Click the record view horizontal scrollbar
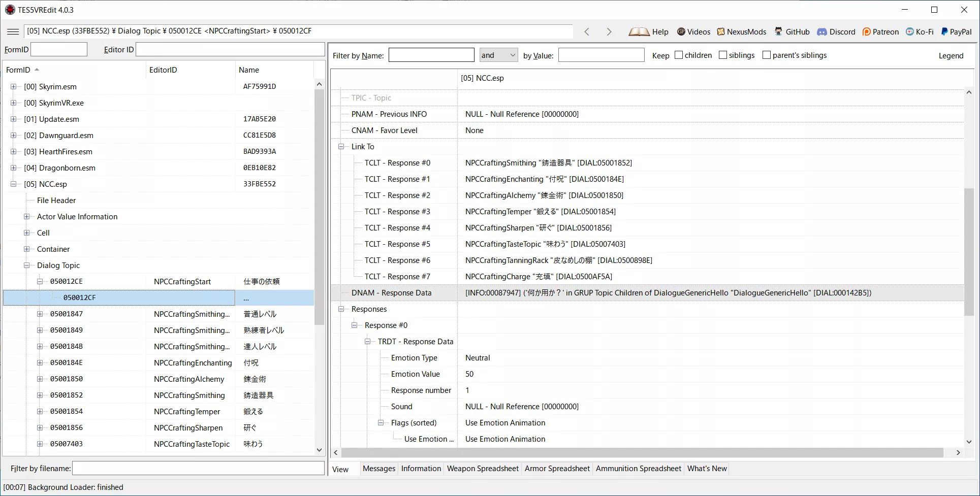The height and width of the screenshot is (496, 980). pos(642,452)
